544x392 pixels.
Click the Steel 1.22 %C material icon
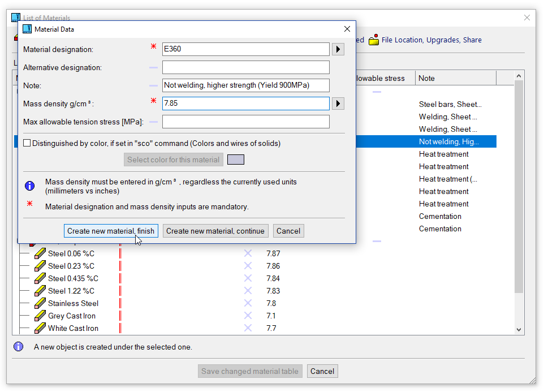(40, 291)
